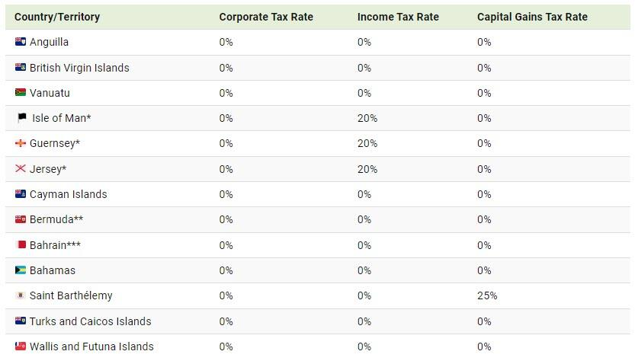635x364 pixels.
Task: Click the Wallis and Futuna Islands name
Action: pos(91,346)
